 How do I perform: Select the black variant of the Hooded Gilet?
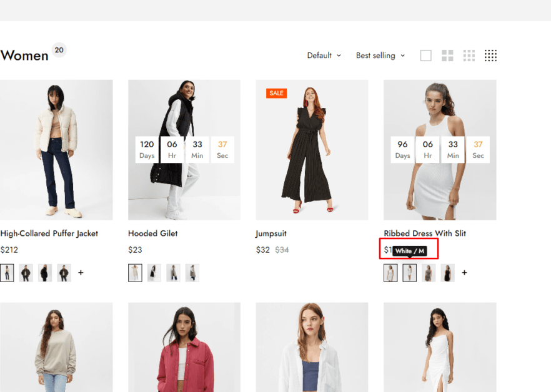point(153,273)
